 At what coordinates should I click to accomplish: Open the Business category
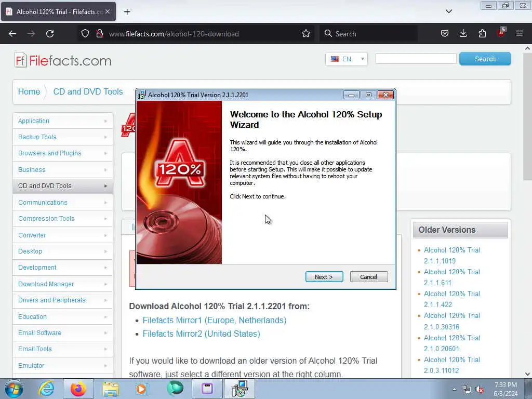[x=63, y=170]
